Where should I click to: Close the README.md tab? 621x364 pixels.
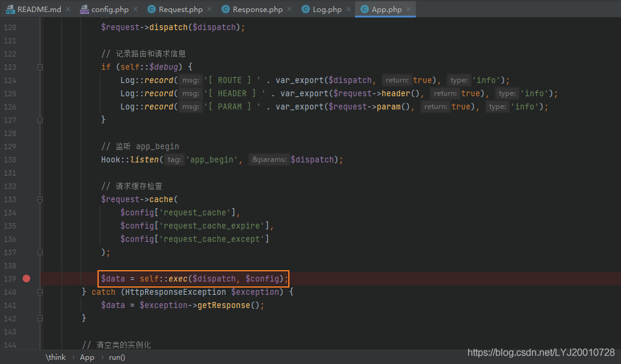[68, 9]
